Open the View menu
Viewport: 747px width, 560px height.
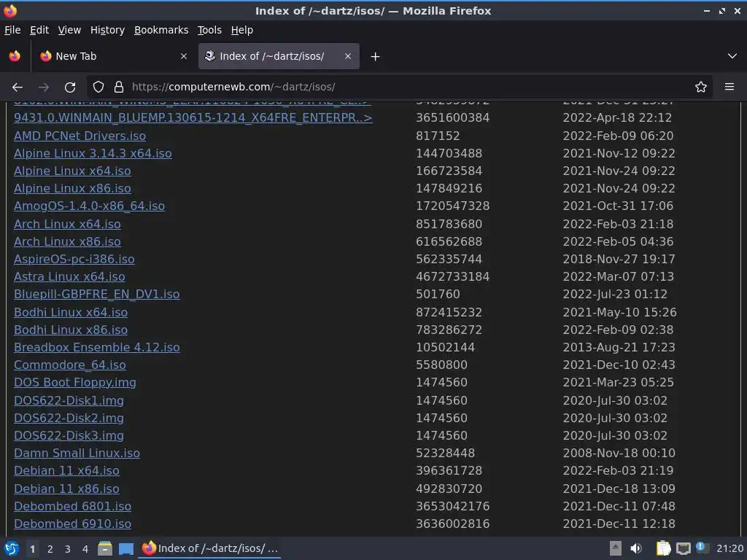click(69, 30)
